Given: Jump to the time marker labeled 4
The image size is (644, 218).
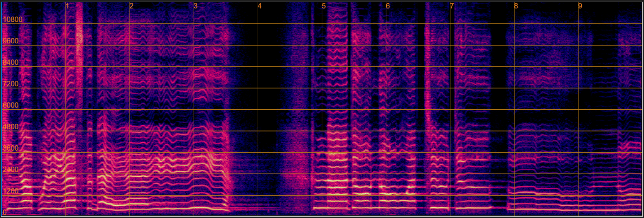Looking at the screenshot, I should point(260,6).
